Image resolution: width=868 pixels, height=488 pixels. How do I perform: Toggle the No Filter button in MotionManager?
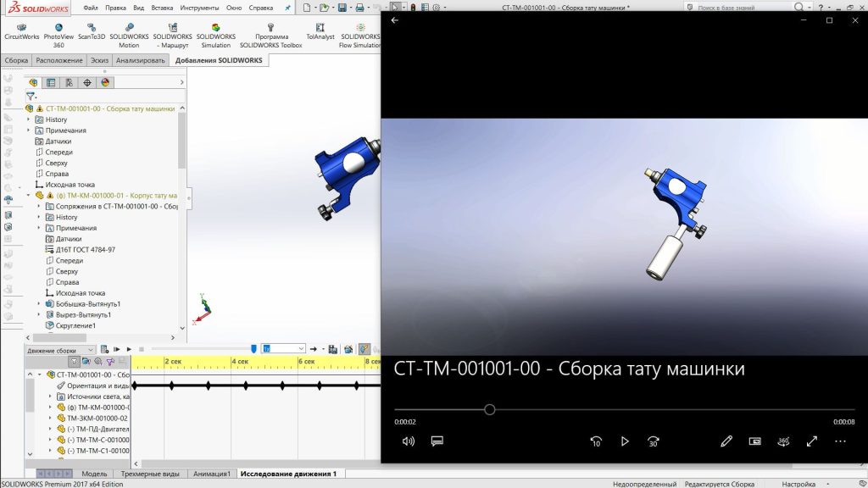tap(74, 361)
